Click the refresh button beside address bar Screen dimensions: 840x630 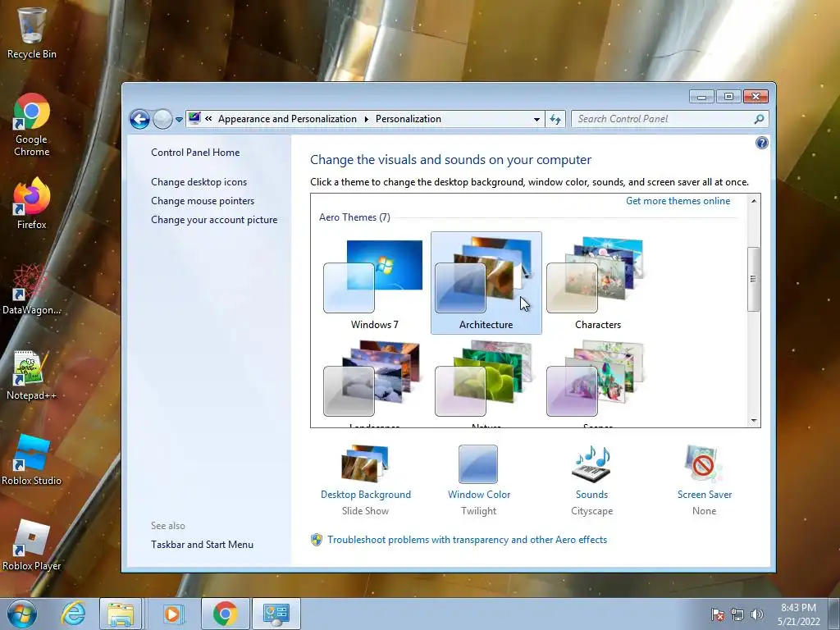tap(555, 119)
